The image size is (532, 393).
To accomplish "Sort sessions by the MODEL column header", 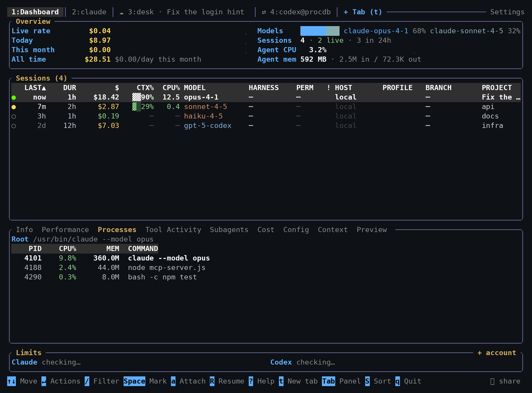I will pyautogui.click(x=195, y=88).
